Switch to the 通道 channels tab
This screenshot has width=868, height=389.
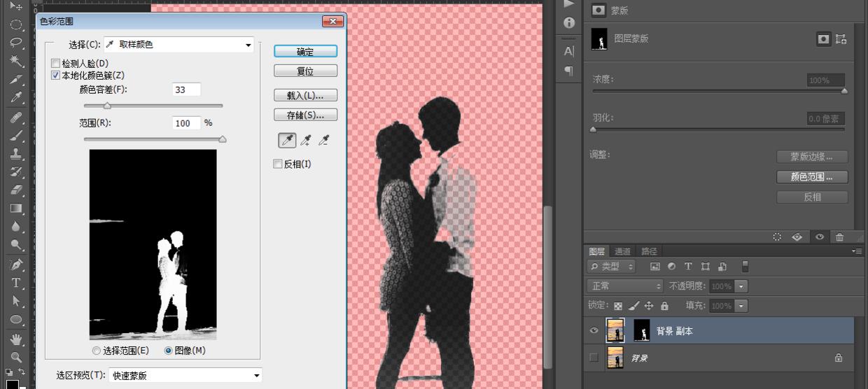[x=622, y=251]
